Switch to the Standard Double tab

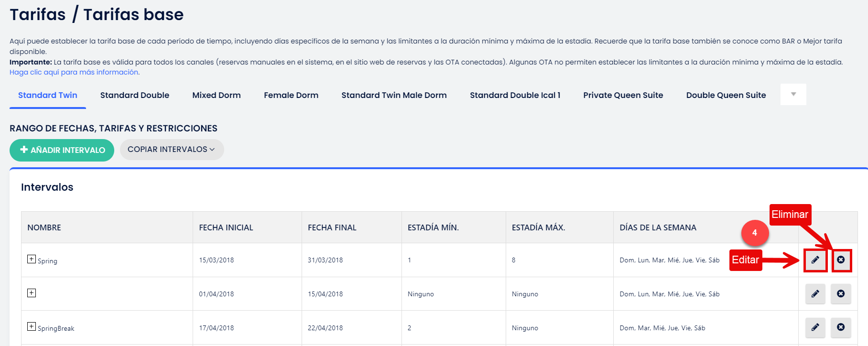click(135, 95)
